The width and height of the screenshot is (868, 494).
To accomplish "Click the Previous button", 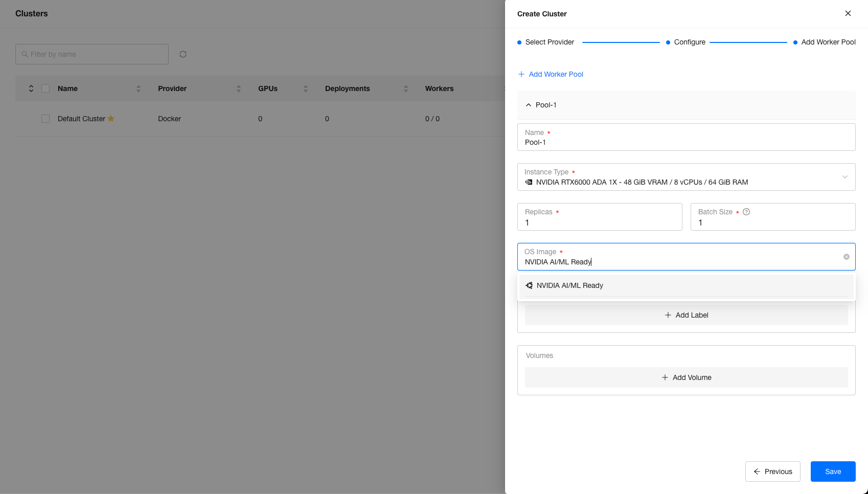I will pyautogui.click(x=772, y=471).
